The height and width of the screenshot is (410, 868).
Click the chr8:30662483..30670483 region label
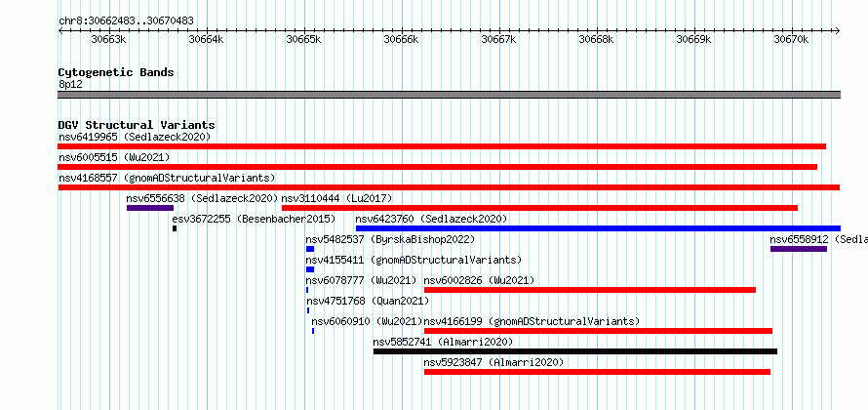pos(126,20)
